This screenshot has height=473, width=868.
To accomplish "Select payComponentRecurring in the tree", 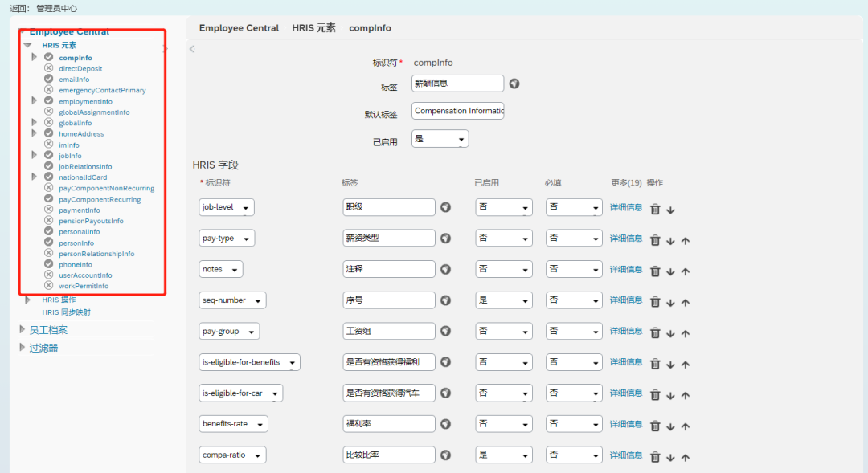I will coord(100,199).
